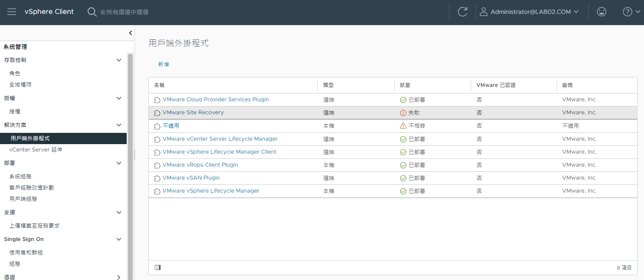The height and width of the screenshot is (280, 644).
Task: Open 系統組態 in the sidebar
Action: [20, 177]
